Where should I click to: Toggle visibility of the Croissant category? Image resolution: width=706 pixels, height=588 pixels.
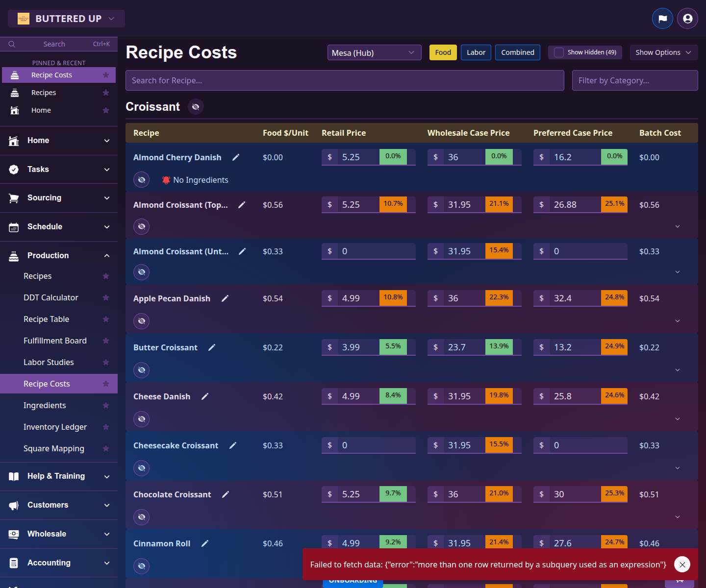[x=196, y=106]
